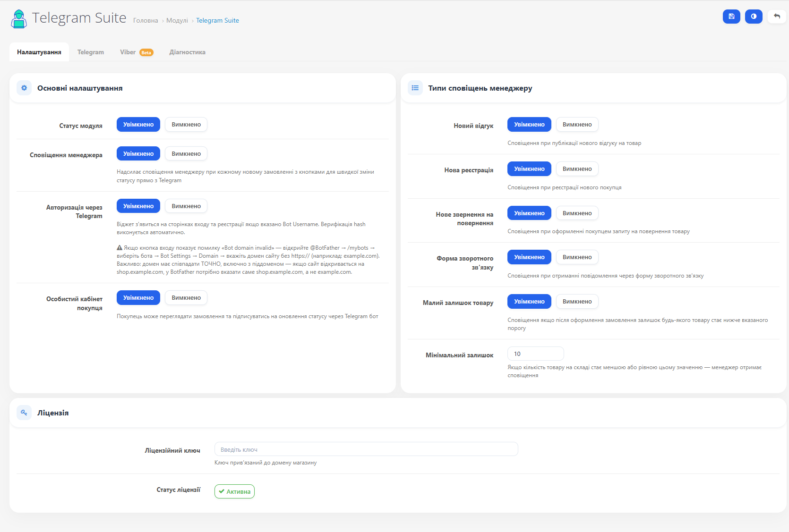Open the Модулі breadcrumb link
789x532 pixels.
(x=177, y=20)
